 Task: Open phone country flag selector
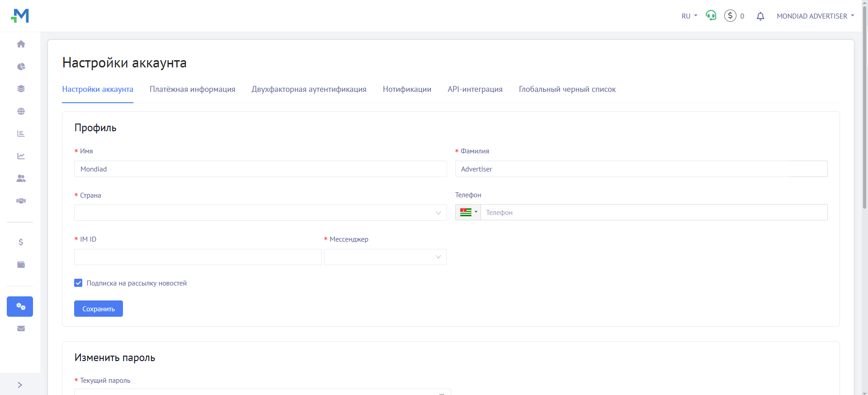pyautogui.click(x=468, y=212)
